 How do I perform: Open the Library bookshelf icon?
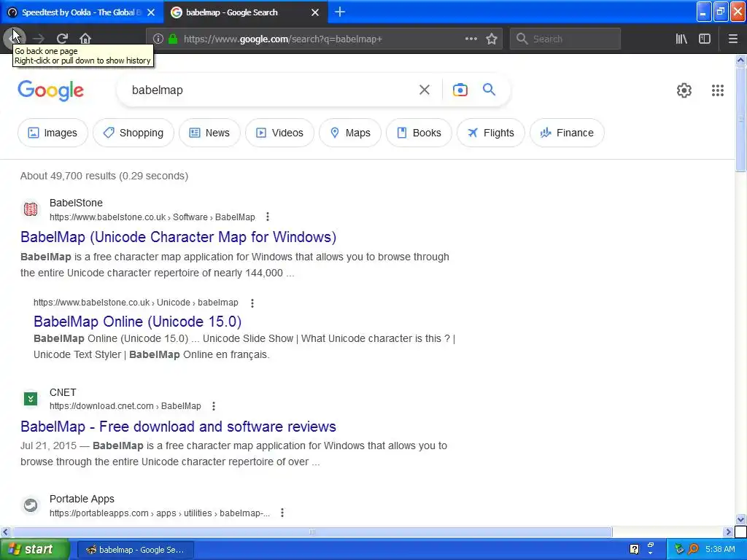click(681, 39)
